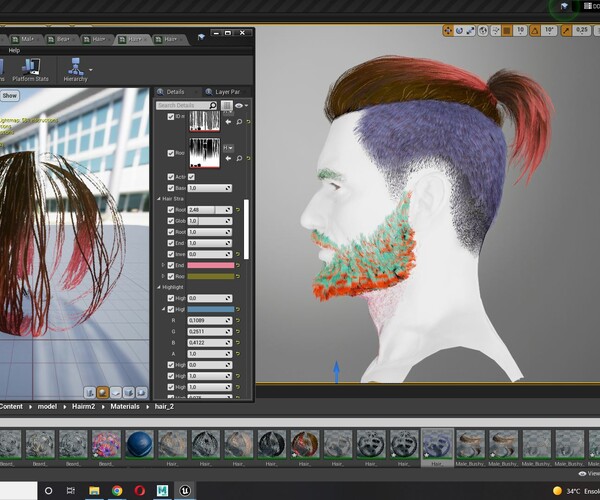Open the Platform Stats tool
Screen dimensions: 600x500
pos(31,70)
